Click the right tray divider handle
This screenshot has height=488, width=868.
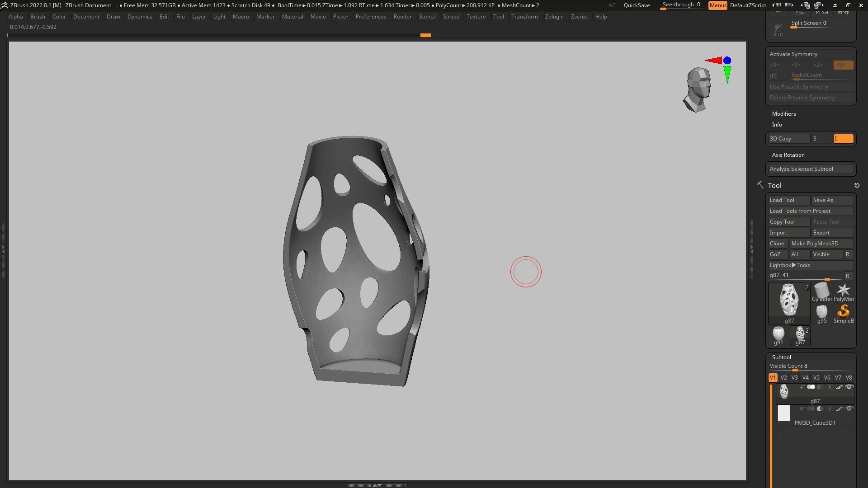click(x=751, y=249)
